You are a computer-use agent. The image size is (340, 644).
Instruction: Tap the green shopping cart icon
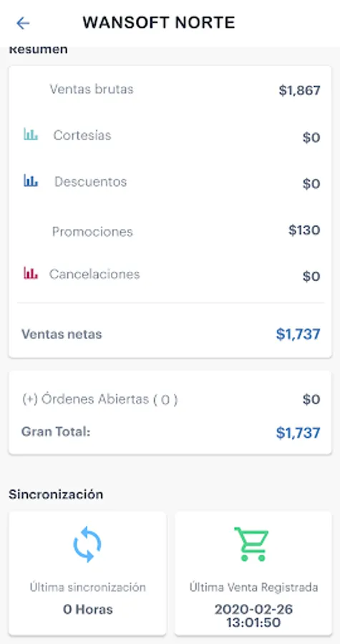pyautogui.click(x=252, y=545)
